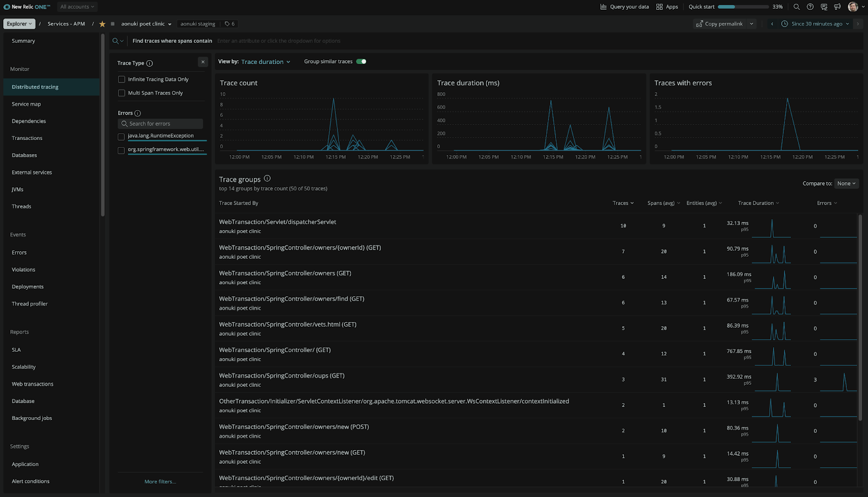Open the Apps launcher
Viewport: 868px width, 497px height.
(666, 7)
